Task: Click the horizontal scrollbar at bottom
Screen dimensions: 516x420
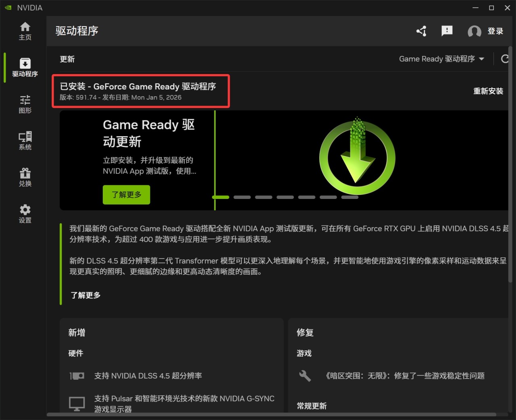Action: [271, 414]
